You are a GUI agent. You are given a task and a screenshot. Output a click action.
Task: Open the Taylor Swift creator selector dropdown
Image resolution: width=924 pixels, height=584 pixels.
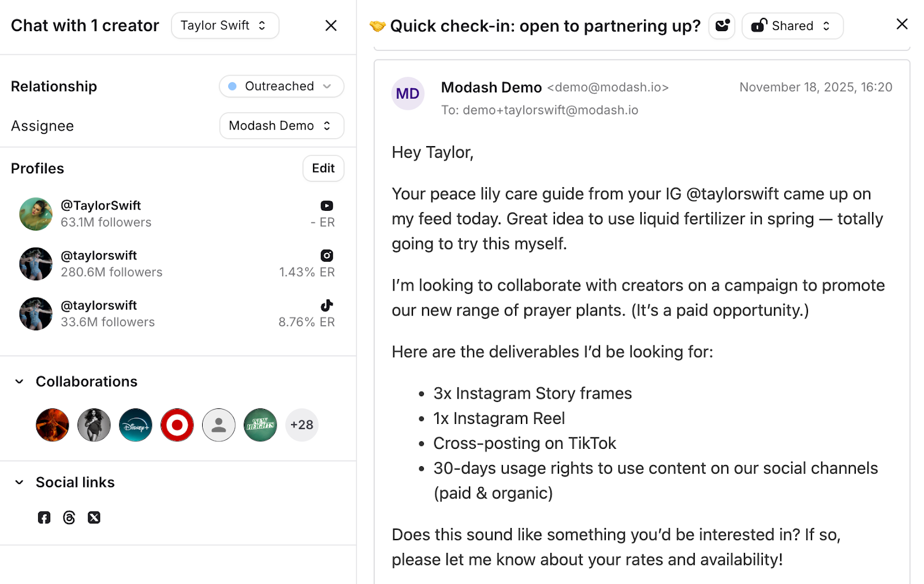pos(225,25)
